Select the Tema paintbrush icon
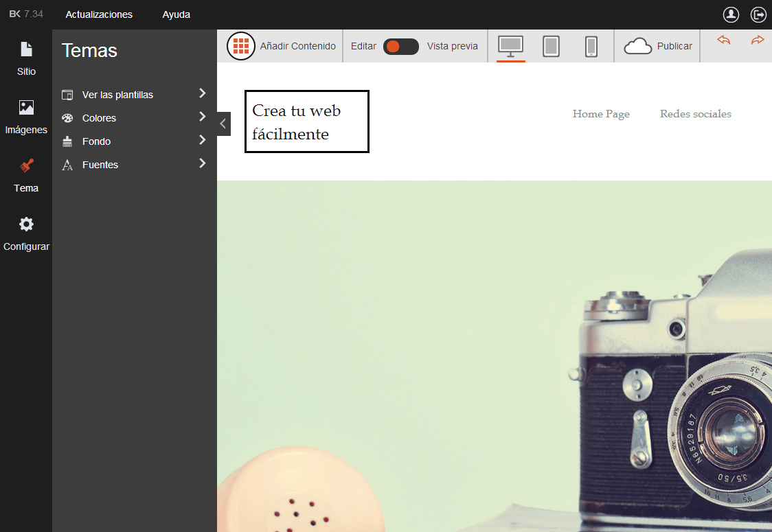Viewport: 772px width, 532px height. click(26, 165)
